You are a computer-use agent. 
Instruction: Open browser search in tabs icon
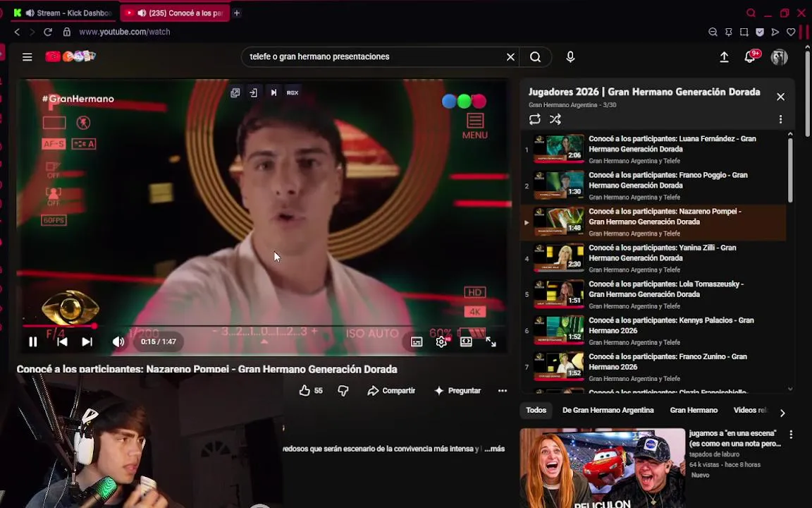coord(751,13)
